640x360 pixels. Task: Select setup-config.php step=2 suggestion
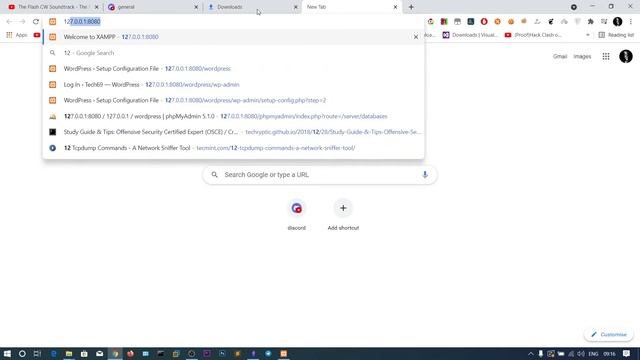pyautogui.click(x=233, y=100)
